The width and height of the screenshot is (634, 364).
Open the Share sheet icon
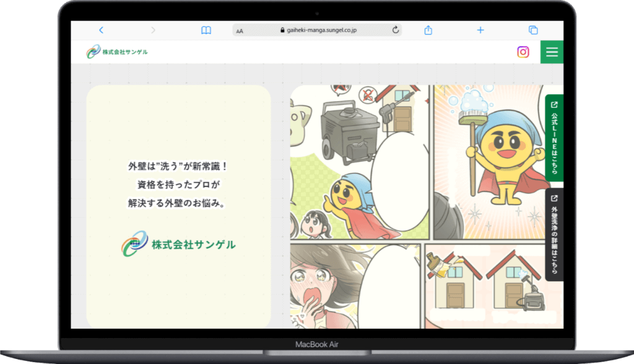pyautogui.click(x=428, y=30)
